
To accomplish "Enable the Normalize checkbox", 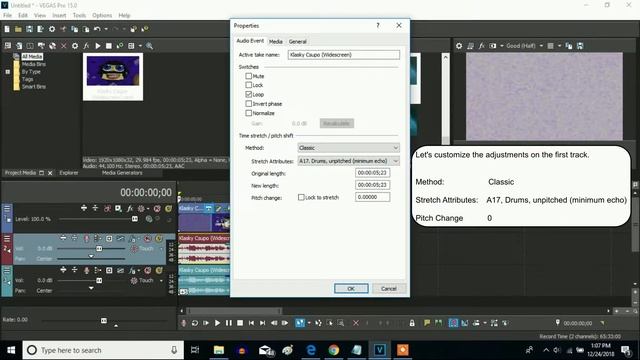I will pyautogui.click(x=249, y=113).
